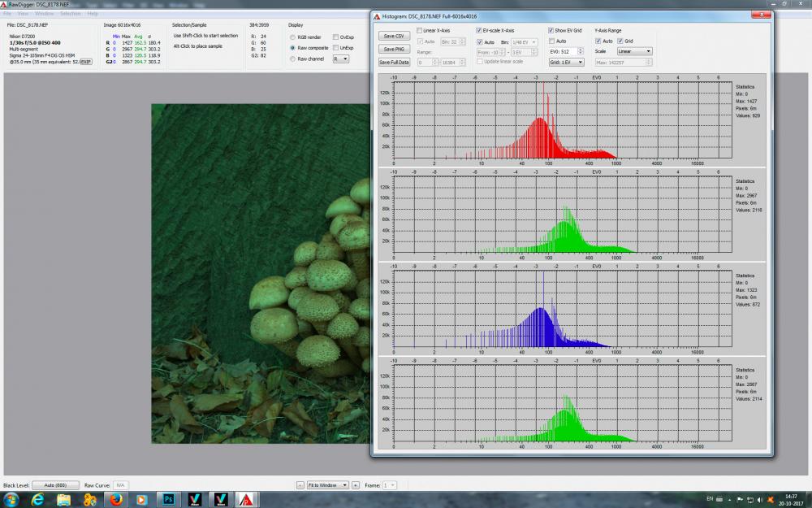Click the Black Level Auto button
The image size is (812, 508).
tap(55, 485)
